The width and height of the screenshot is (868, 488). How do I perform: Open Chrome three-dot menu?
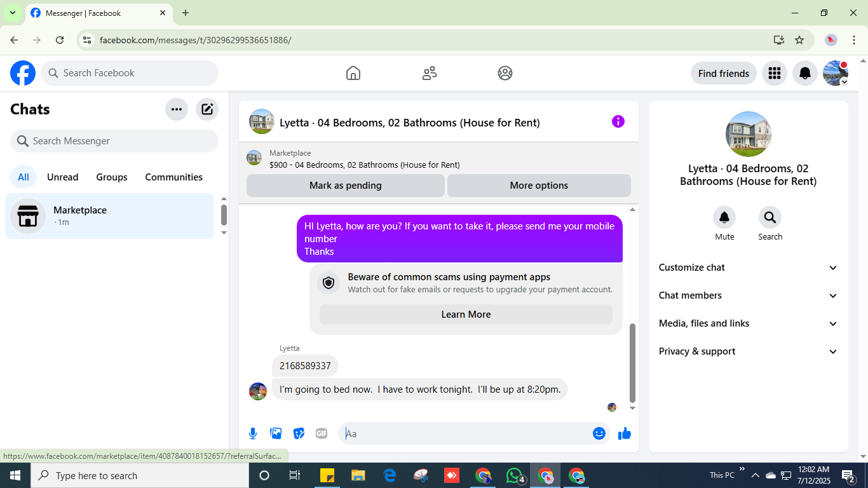pyautogui.click(x=854, y=40)
